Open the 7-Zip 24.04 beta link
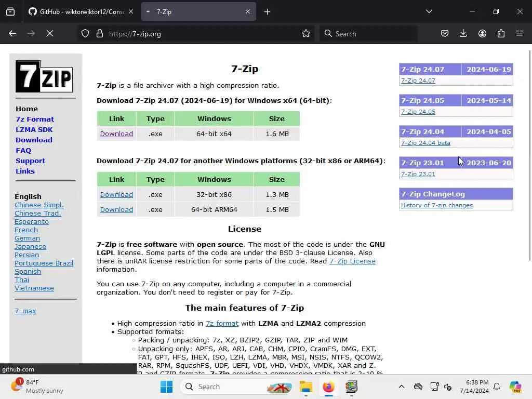532x399 pixels. tap(425, 143)
